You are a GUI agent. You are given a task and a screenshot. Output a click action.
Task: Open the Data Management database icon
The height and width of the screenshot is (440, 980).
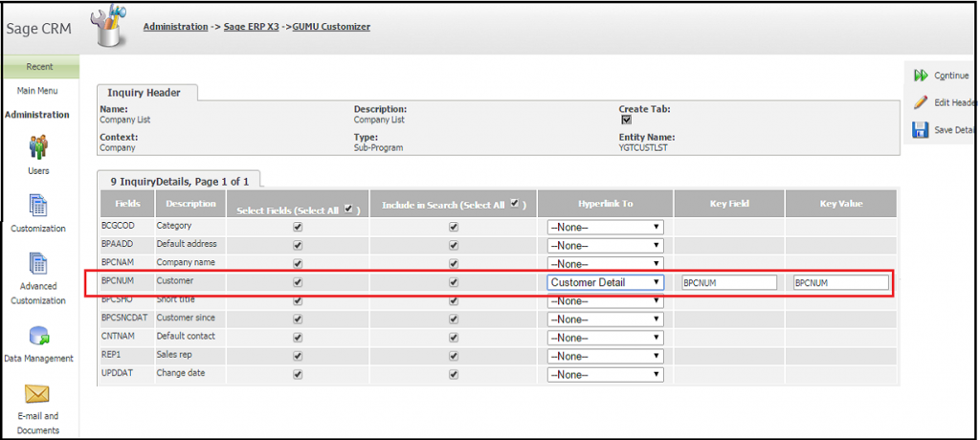[x=38, y=336]
